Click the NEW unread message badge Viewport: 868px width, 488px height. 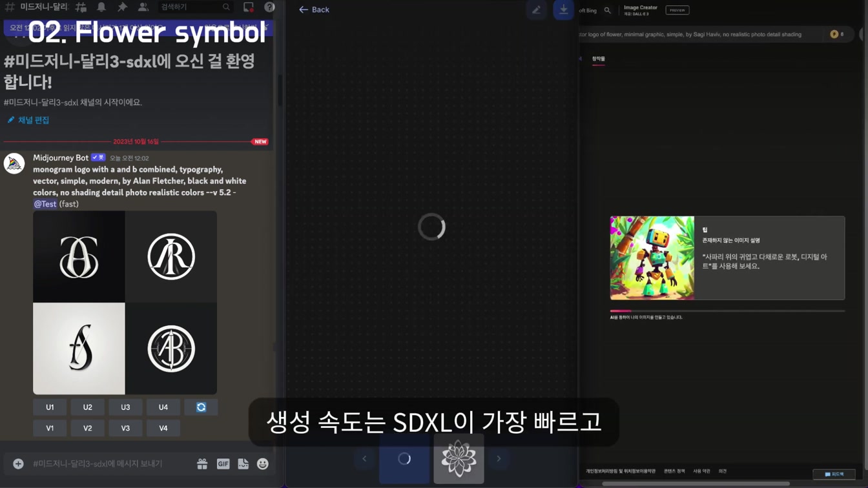click(x=260, y=141)
